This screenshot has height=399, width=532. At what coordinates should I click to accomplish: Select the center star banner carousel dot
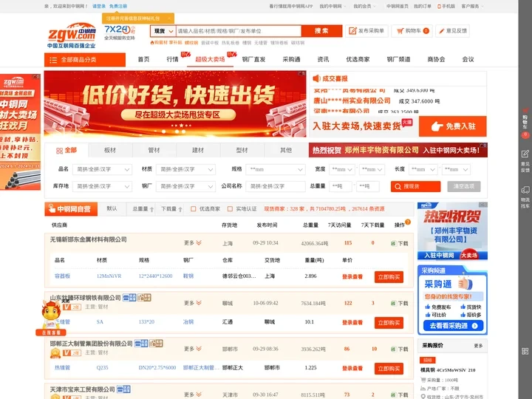pyautogui.click(x=181, y=125)
